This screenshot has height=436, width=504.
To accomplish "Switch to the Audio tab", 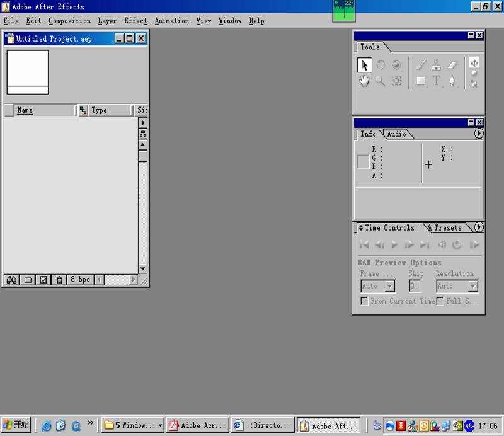I will pos(397,134).
